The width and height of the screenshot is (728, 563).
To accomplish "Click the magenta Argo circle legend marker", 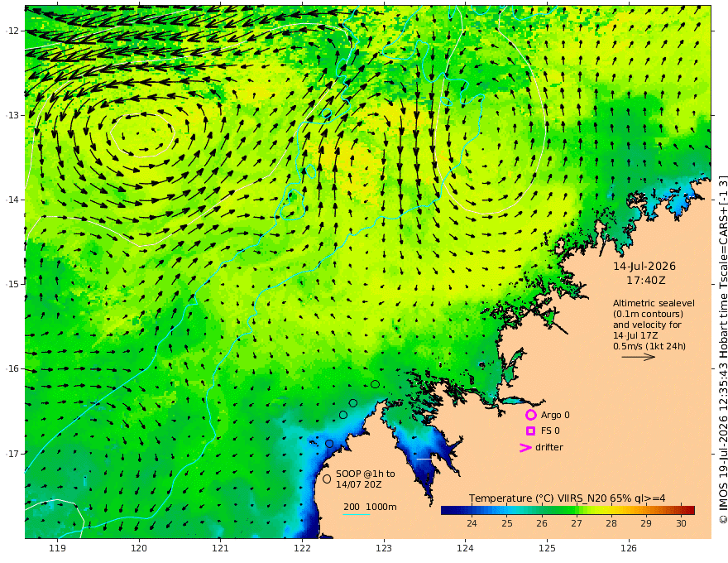I will pyautogui.click(x=530, y=415).
